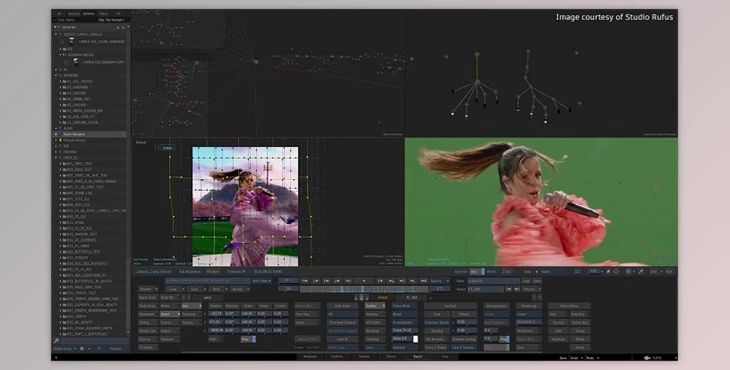Open the gear settings icon beside Media Panel
The width and height of the screenshot is (730, 370).
[82, 349]
